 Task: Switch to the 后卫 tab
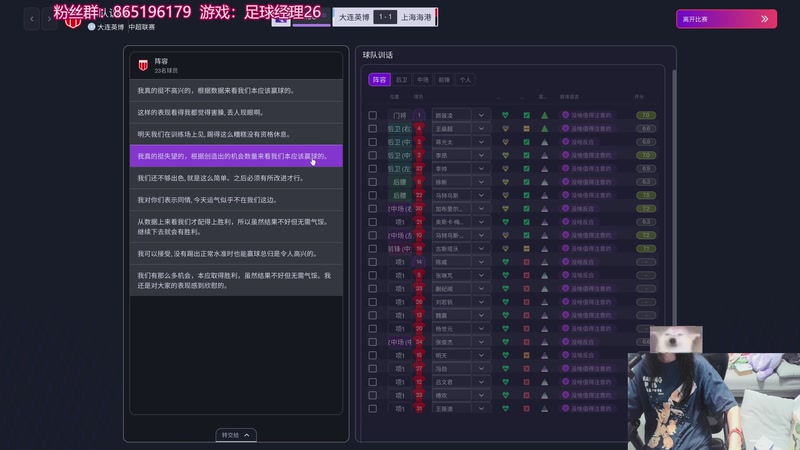[x=402, y=80]
